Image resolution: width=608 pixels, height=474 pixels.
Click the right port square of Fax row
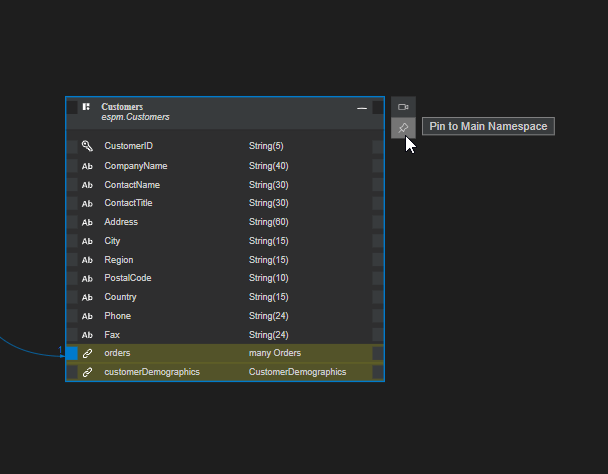click(x=378, y=335)
